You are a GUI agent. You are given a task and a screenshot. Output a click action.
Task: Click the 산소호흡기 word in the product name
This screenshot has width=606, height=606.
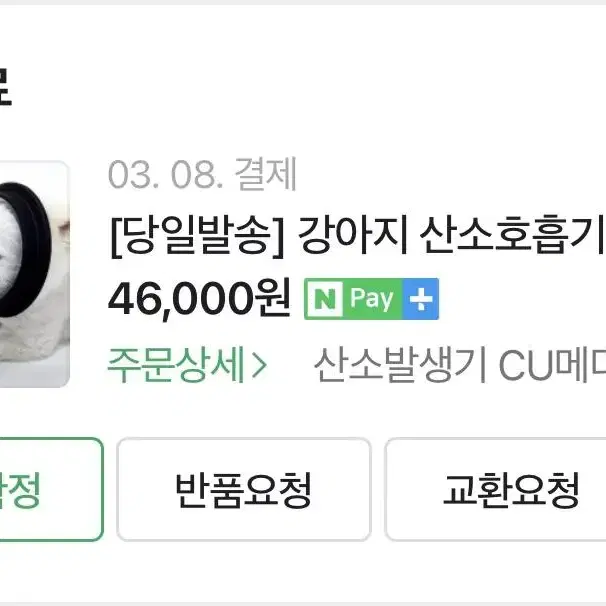(512, 235)
